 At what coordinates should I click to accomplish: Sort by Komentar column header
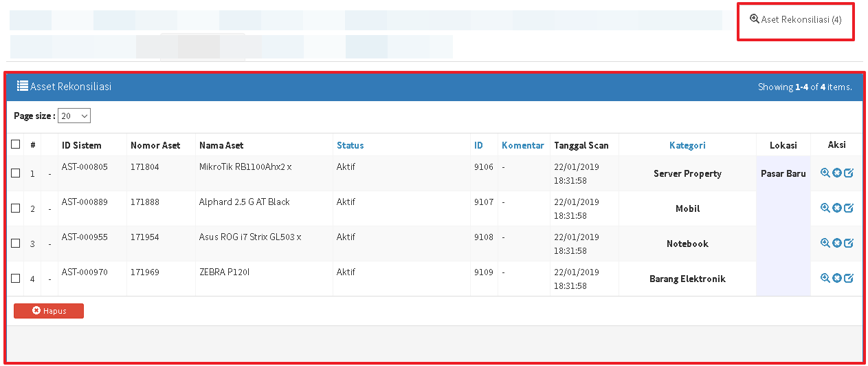[x=522, y=145]
